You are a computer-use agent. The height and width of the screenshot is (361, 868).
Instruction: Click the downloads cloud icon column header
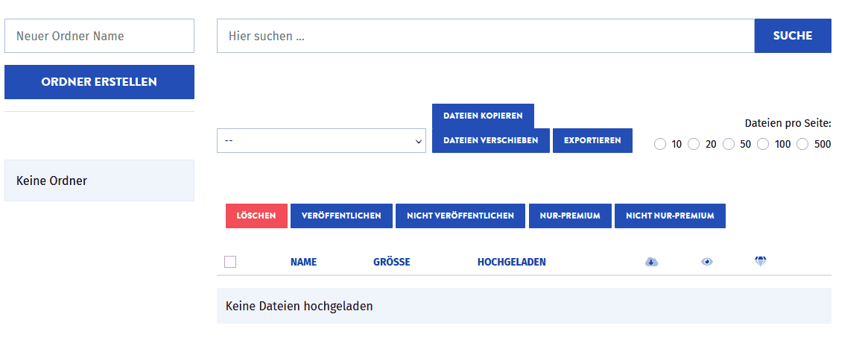point(651,262)
